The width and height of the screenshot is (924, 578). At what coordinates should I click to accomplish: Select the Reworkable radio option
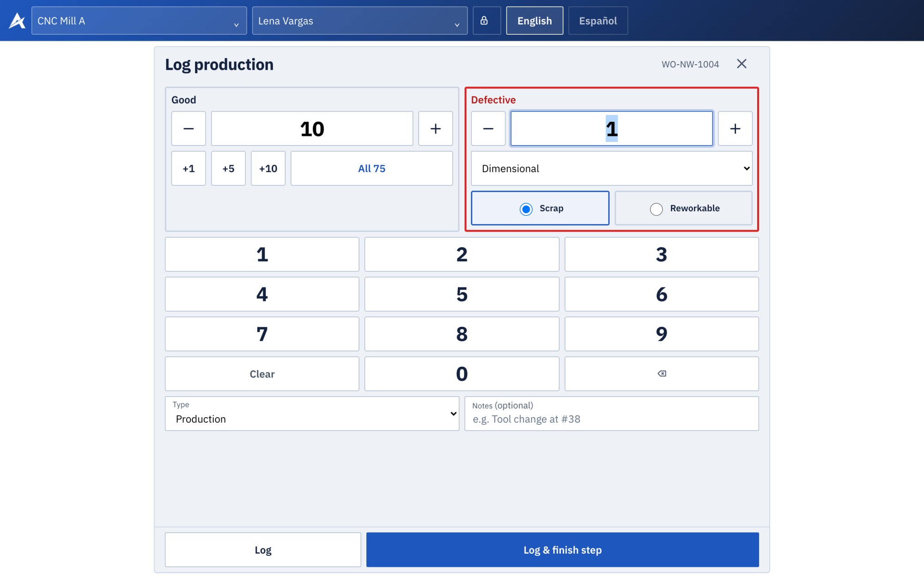coord(683,209)
